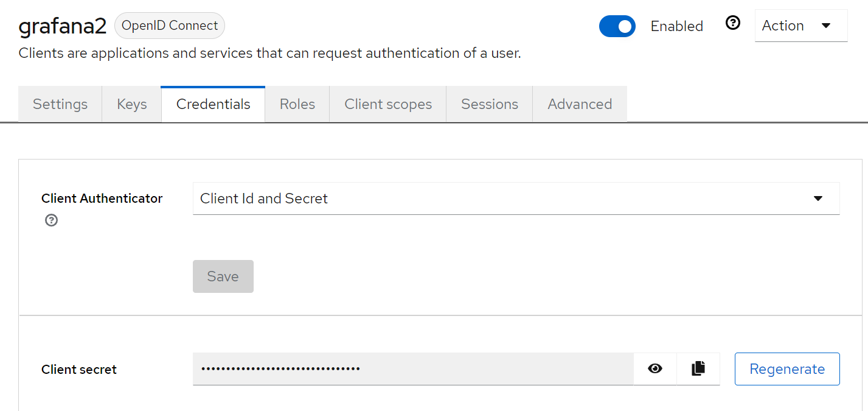This screenshot has width=868, height=411.
Task: Open the Action dropdown menu
Action: 801,26
